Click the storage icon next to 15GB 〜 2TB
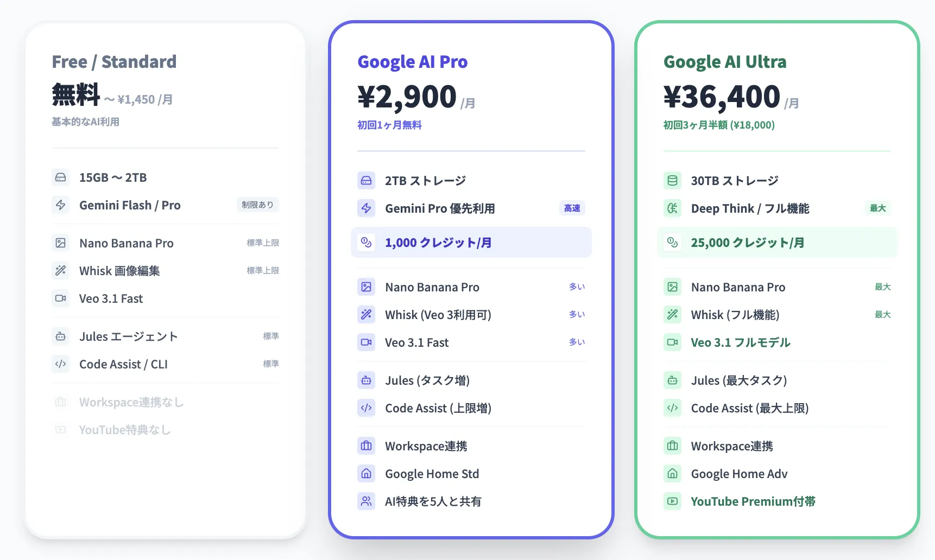The image size is (935, 560). (x=61, y=177)
